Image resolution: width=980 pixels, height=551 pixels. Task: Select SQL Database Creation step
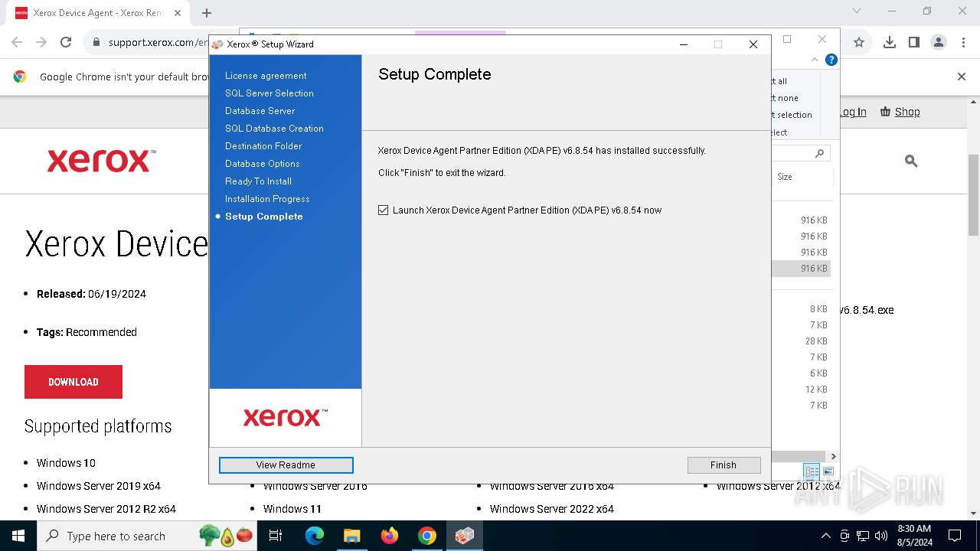pos(274,129)
